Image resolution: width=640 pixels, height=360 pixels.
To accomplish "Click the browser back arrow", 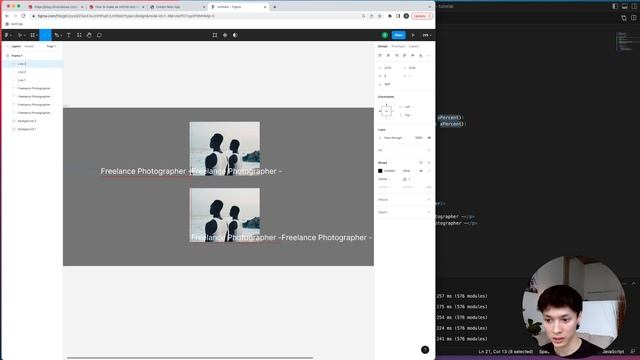I will pyautogui.click(x=7, y=16).
